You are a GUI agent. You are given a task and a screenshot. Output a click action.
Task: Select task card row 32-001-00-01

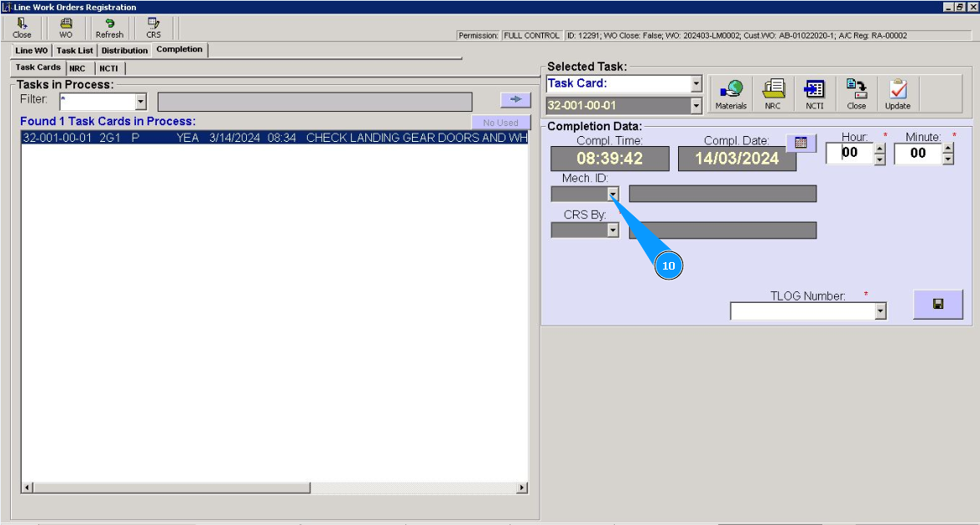tap(275, 138)
